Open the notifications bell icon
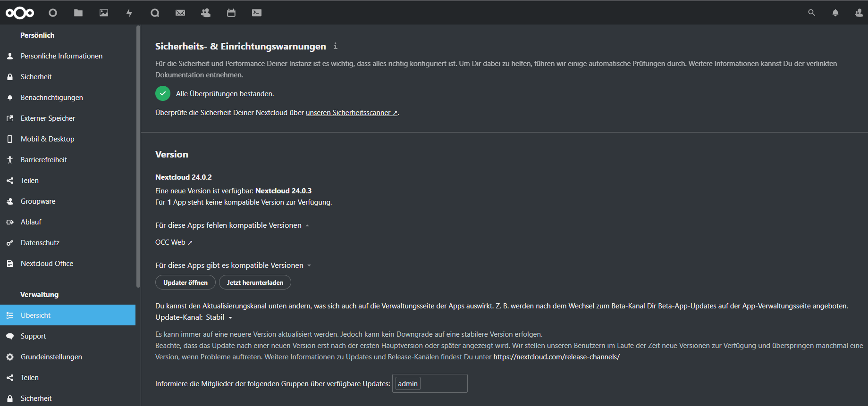This screenshot has width=868, height=406. point(835,13)
